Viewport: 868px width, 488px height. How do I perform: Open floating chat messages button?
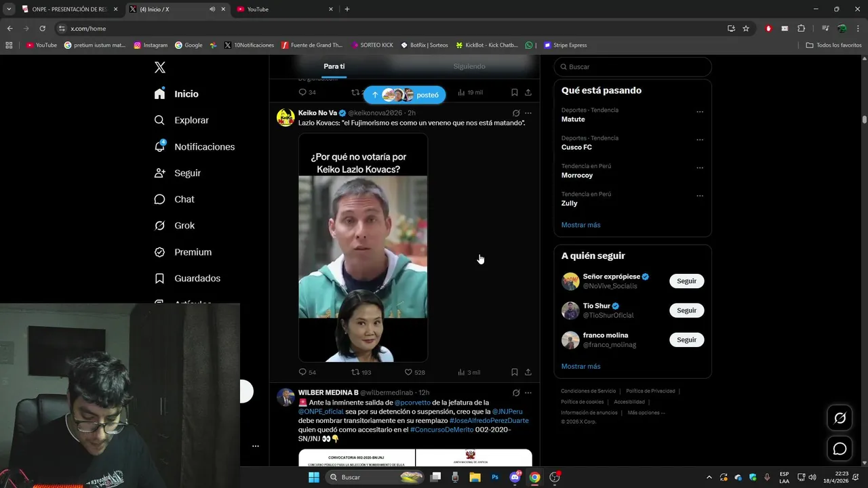click(x=840, y=449)
